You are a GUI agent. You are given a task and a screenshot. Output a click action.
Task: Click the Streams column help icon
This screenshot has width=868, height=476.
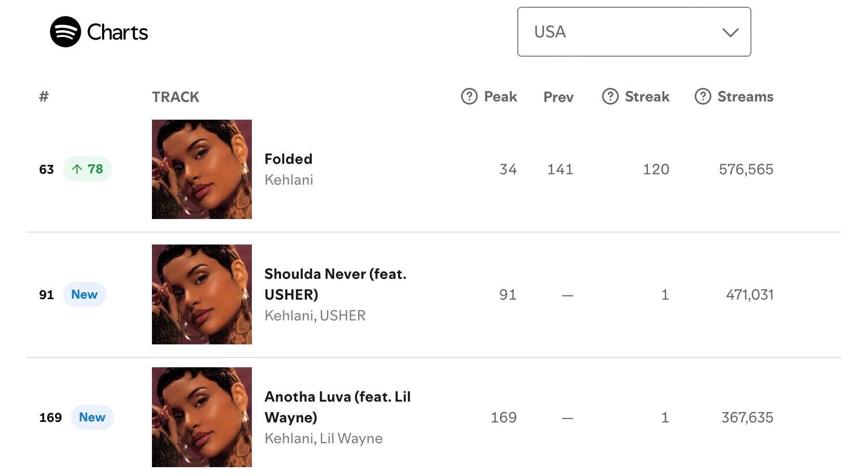703,96
